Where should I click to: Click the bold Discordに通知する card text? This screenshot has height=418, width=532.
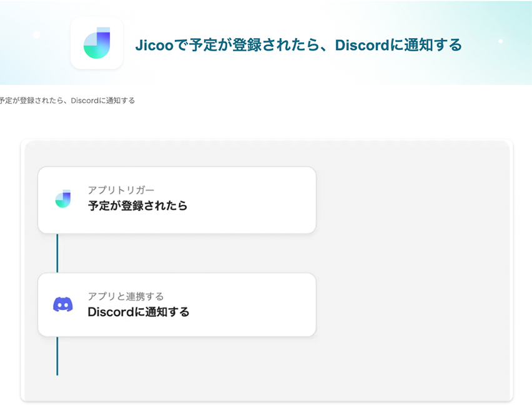coord(139,312)
